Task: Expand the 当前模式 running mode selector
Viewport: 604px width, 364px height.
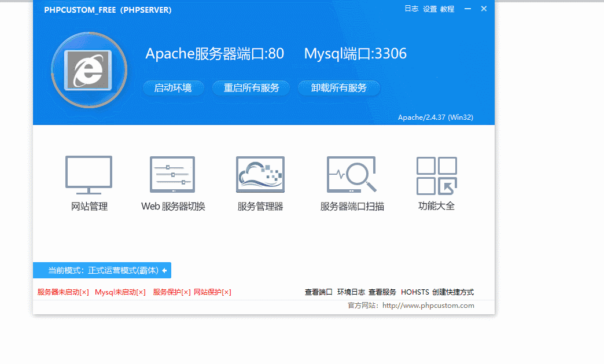Action: [x=102, y=270]
